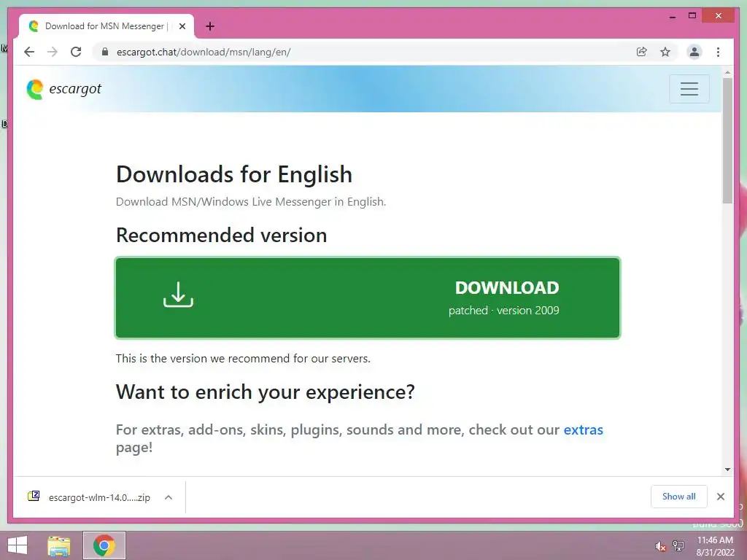Click the scrollbar up arrow
Image resolution: width=747 pixels, height=560 pixels.
tap(727, 72)
